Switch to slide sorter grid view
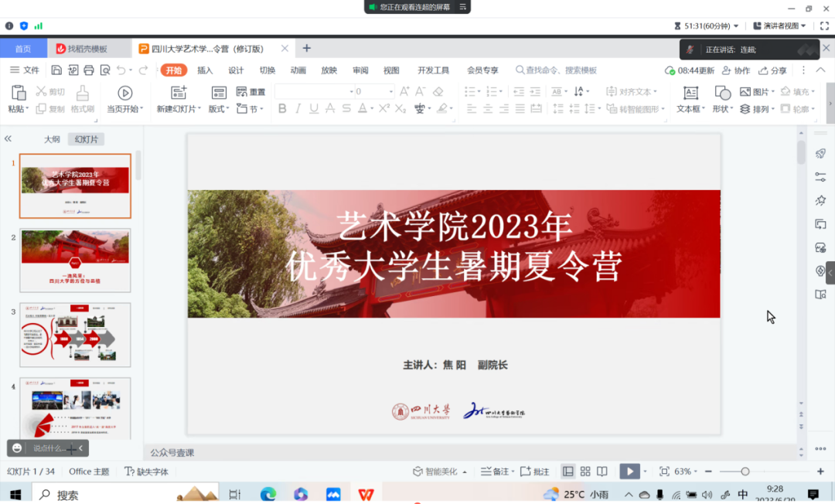The width and height of the screenshot is (835, 504). pos(585,472)
